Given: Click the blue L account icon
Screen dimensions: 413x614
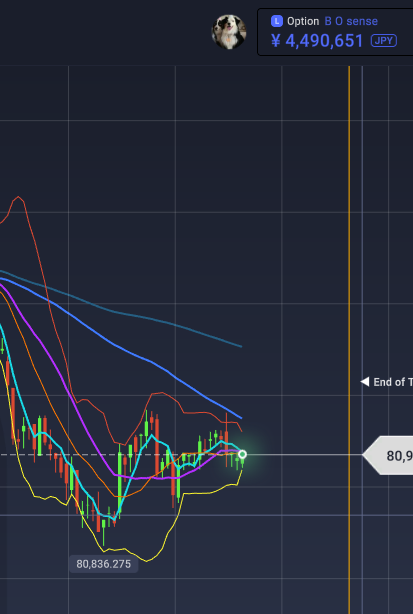Looking at the screenshot, I should 277,21.
